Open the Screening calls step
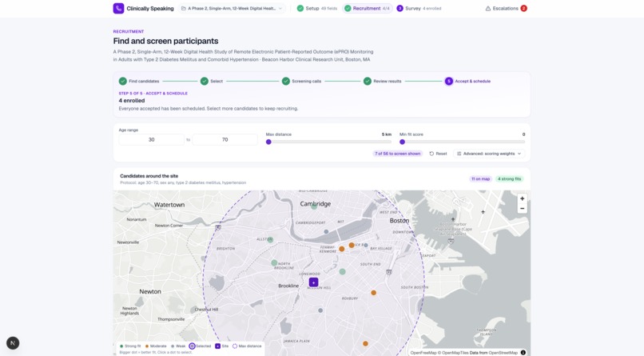The width and height of the screenshot is (644, 356). [x=301, y=81]
